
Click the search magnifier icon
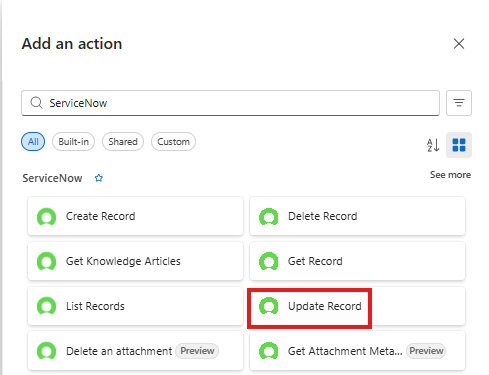[36, 103]
